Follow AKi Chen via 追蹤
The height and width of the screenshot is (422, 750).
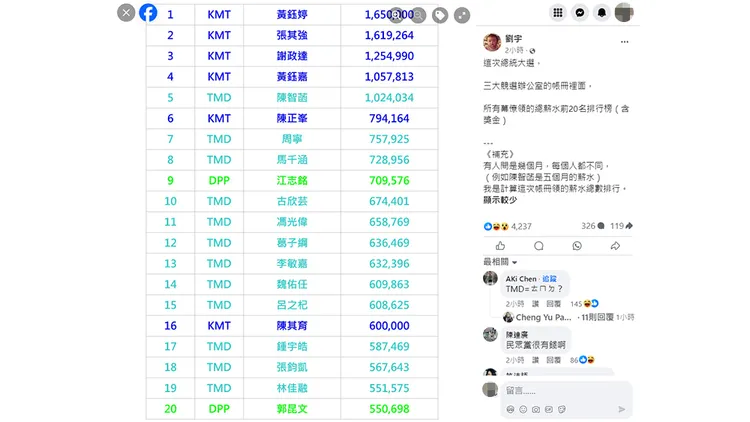(x=550, y=278)
